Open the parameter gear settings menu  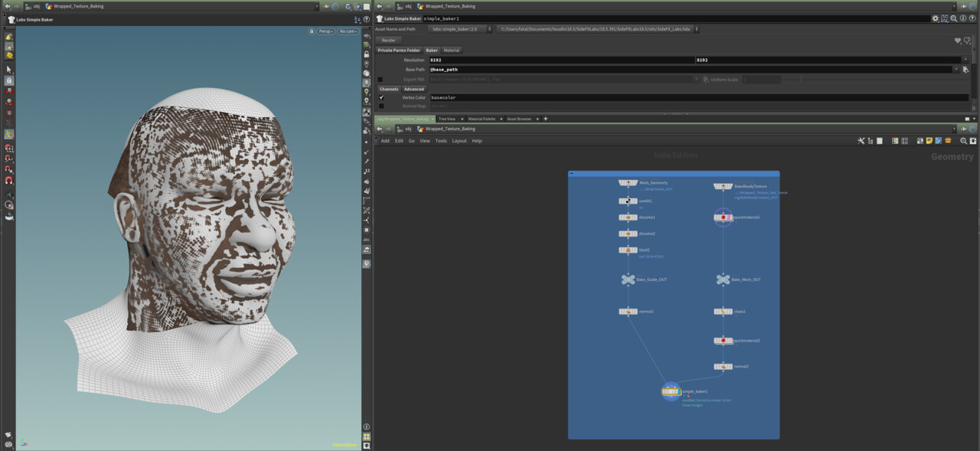coord(935,18)
